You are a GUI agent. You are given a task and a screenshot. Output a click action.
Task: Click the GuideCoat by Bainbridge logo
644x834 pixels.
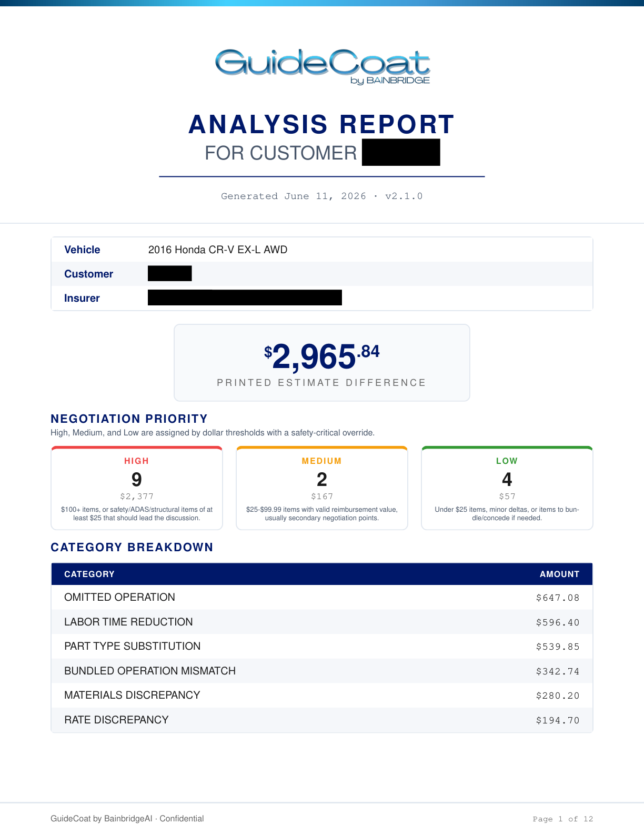[x=322, y=67]
